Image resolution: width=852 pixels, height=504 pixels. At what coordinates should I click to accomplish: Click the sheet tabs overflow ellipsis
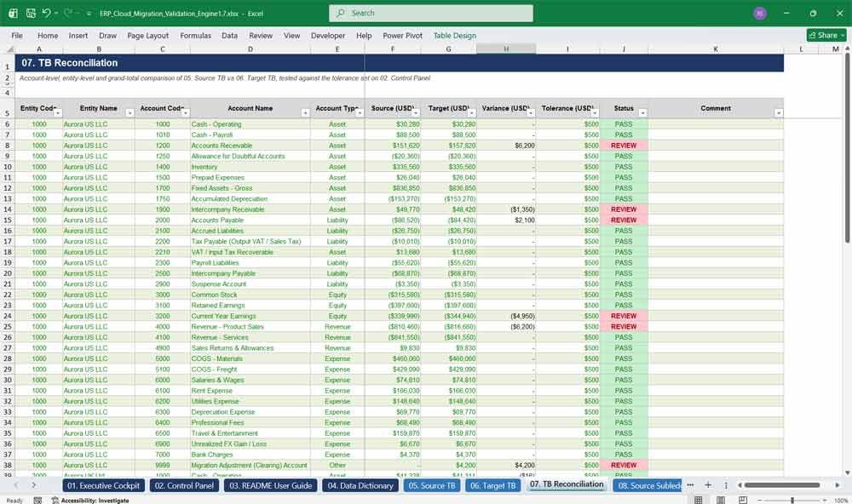tap(690, 485)
